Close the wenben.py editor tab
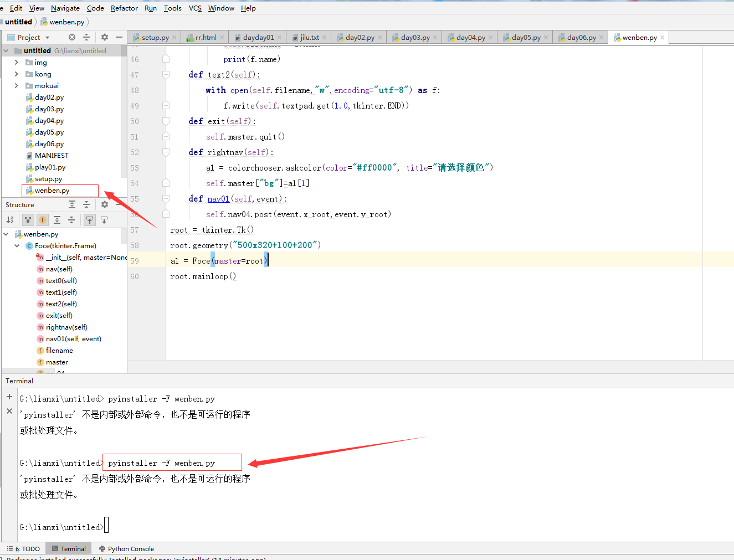This screenshot has width=734, height=560. (663, 38)
